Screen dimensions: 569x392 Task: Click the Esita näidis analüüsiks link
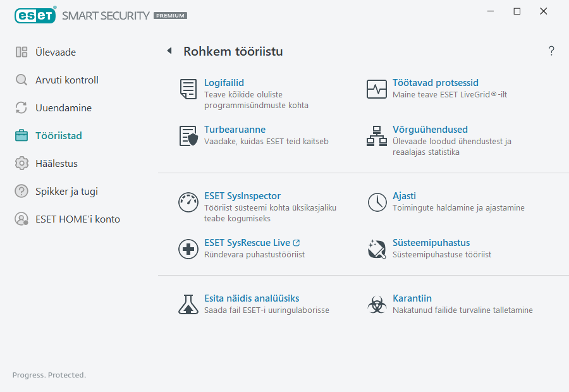tap(252, 298)
